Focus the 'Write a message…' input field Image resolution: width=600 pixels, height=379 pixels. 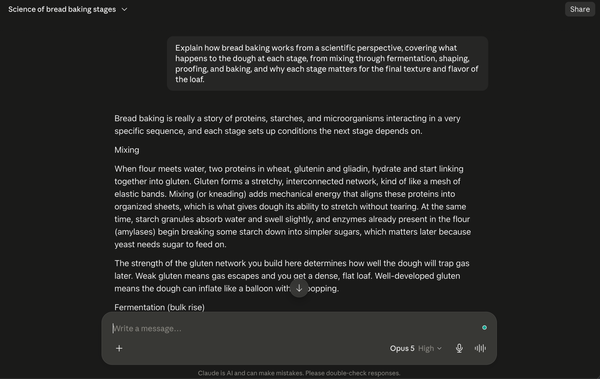click(295, 328)
